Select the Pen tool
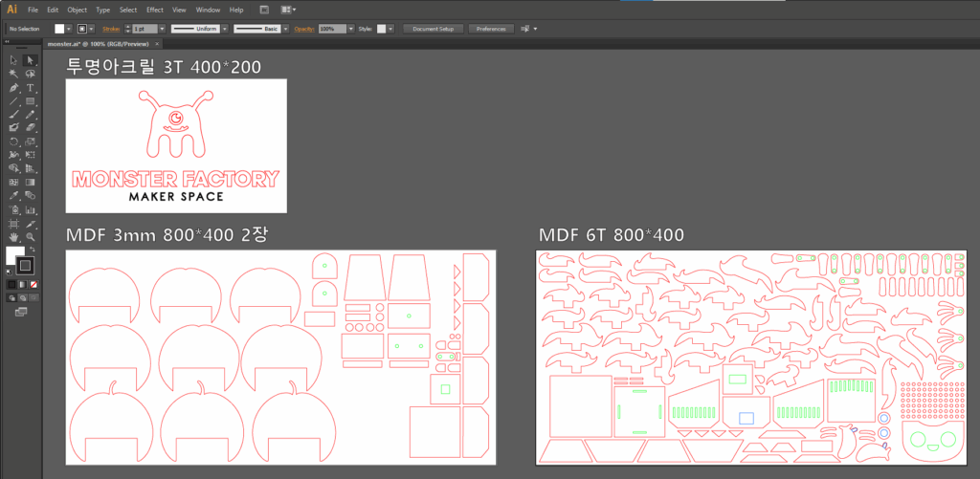Screen dimensions: 980x479 coord(13,87)
